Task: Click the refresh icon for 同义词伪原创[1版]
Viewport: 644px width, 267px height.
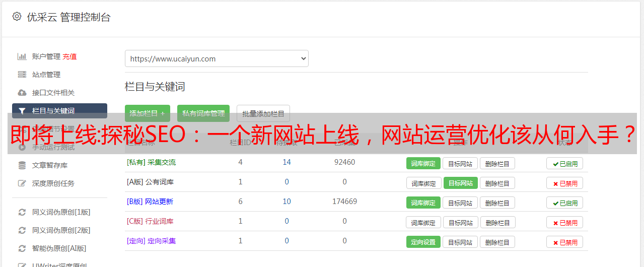Action: click(x=22, y=212)
